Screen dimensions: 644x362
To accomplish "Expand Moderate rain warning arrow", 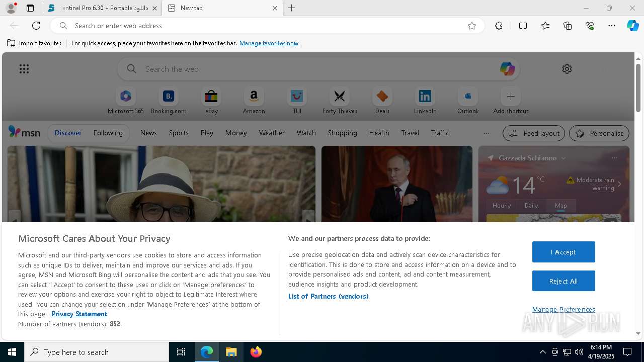I will click(x=619, y=184).
